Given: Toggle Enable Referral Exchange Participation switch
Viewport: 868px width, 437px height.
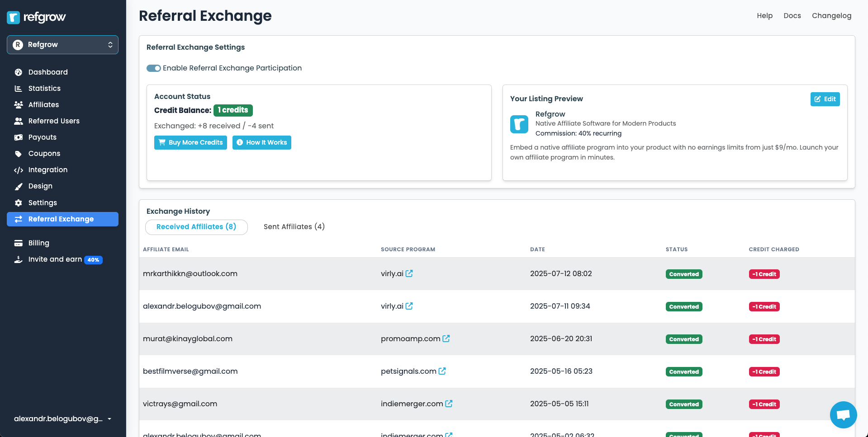Looking at the screenshot, I should pos(154,68).
